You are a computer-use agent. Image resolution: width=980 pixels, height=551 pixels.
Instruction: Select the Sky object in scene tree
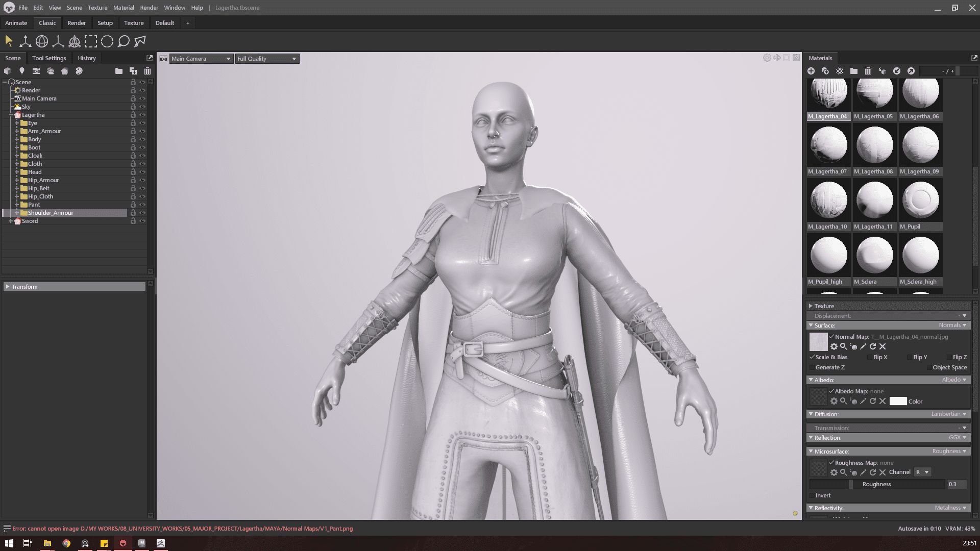point(26,107)
